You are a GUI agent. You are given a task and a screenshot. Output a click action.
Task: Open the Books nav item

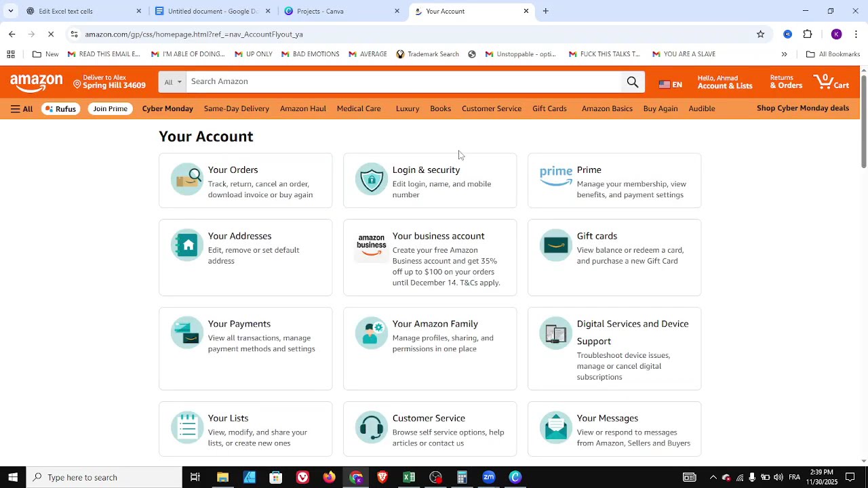coord(440,108)
